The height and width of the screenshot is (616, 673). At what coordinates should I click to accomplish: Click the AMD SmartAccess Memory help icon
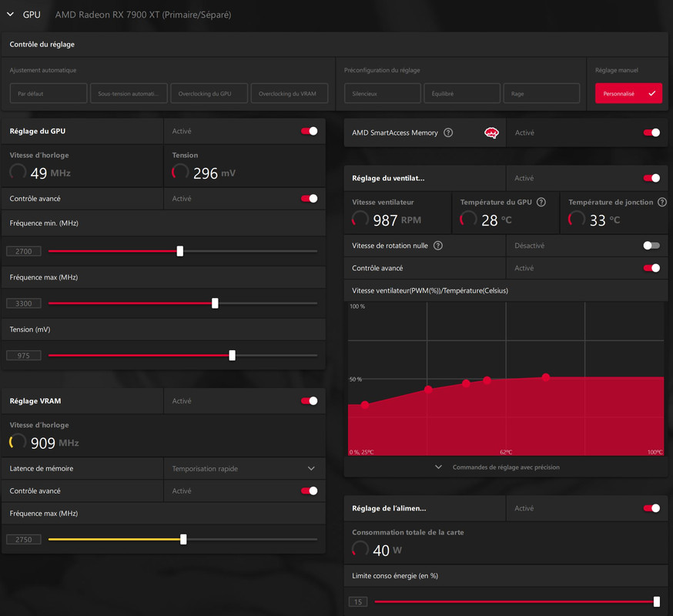pyautogui.click(x=448, y=132)
